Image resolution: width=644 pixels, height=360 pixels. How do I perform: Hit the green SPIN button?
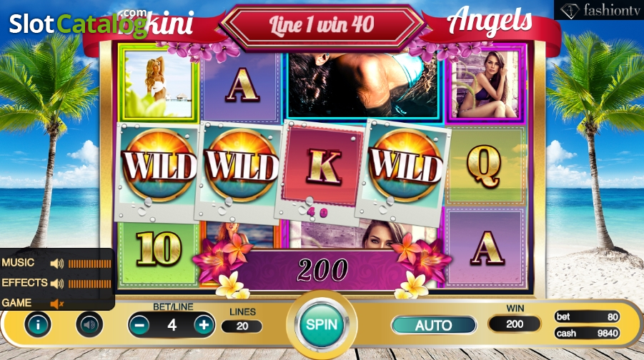322,325
